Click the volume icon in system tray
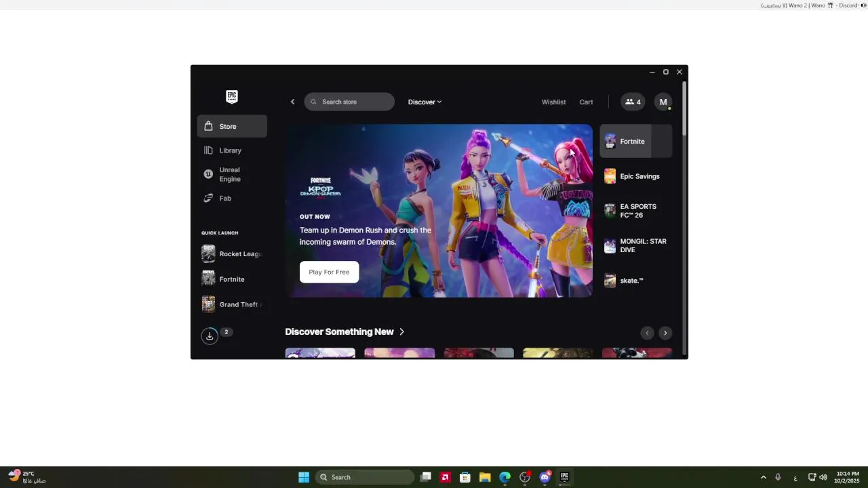Viewport: 868px width, 488px height. click(823, 477)
